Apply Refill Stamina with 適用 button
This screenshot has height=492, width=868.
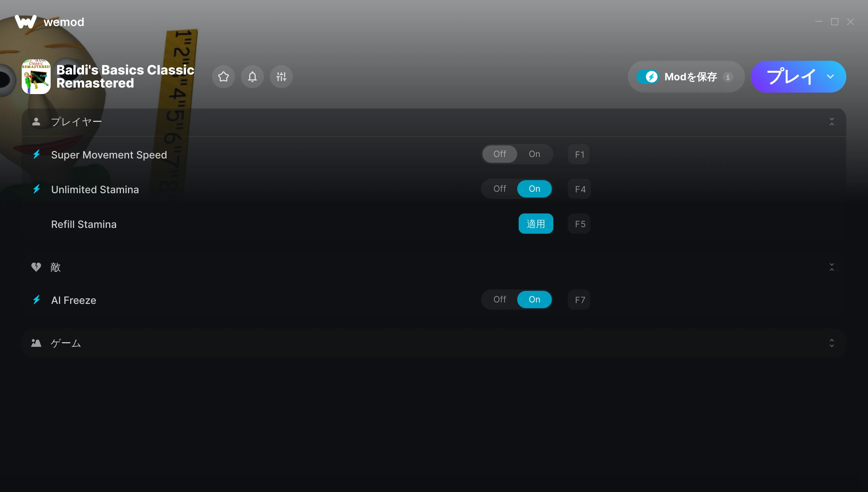coord(536,224)
